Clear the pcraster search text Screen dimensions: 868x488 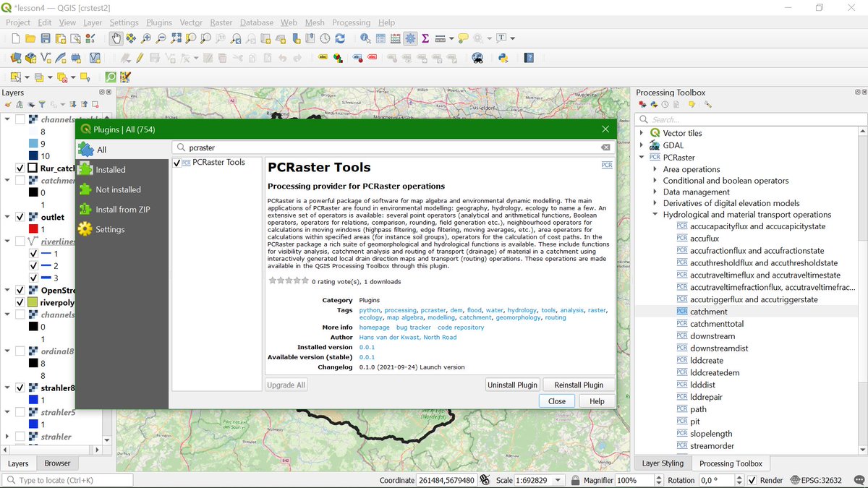(605, 147)
